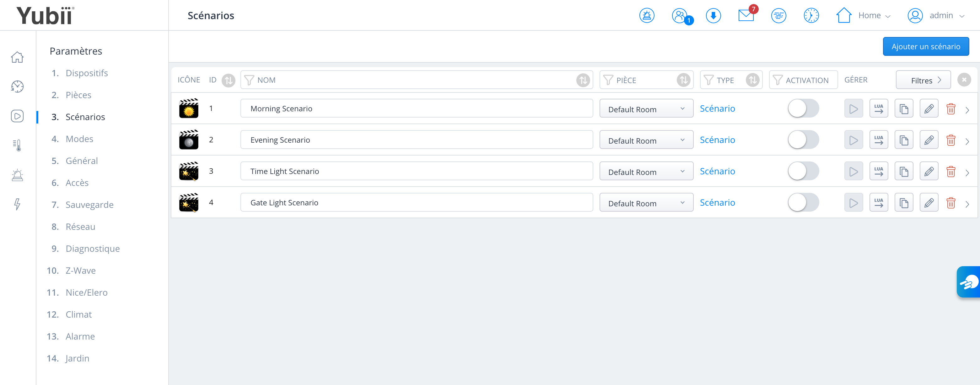Open room dropdown for Morning Scenario
The height and width of the screenshot is (385, 980).
click(646, 109)
